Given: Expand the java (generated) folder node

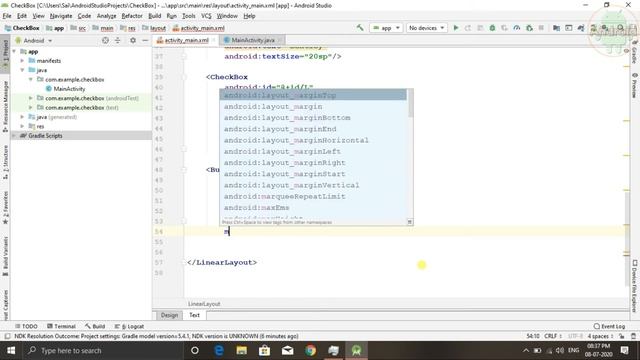Looking at the screenshot, I should point(22,117).
